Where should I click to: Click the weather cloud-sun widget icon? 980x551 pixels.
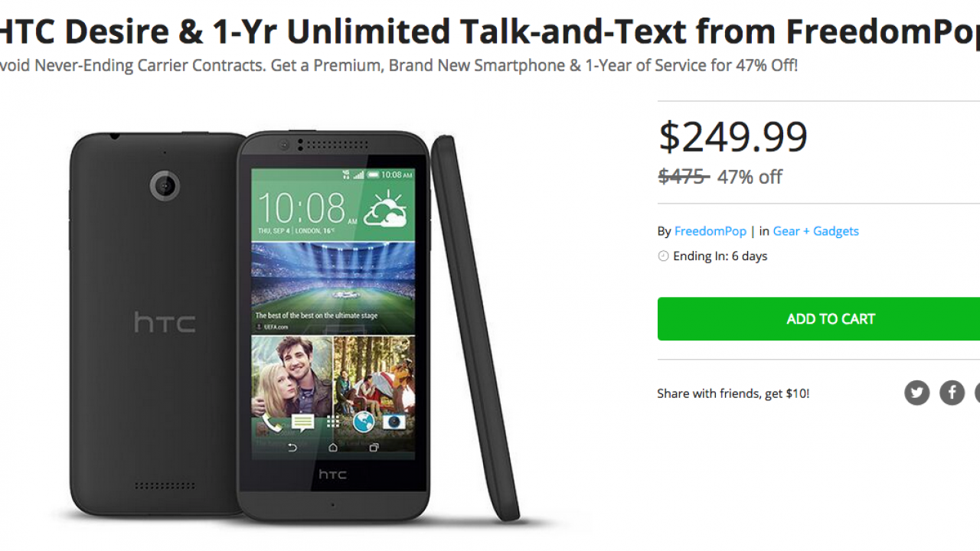[385, 209]
